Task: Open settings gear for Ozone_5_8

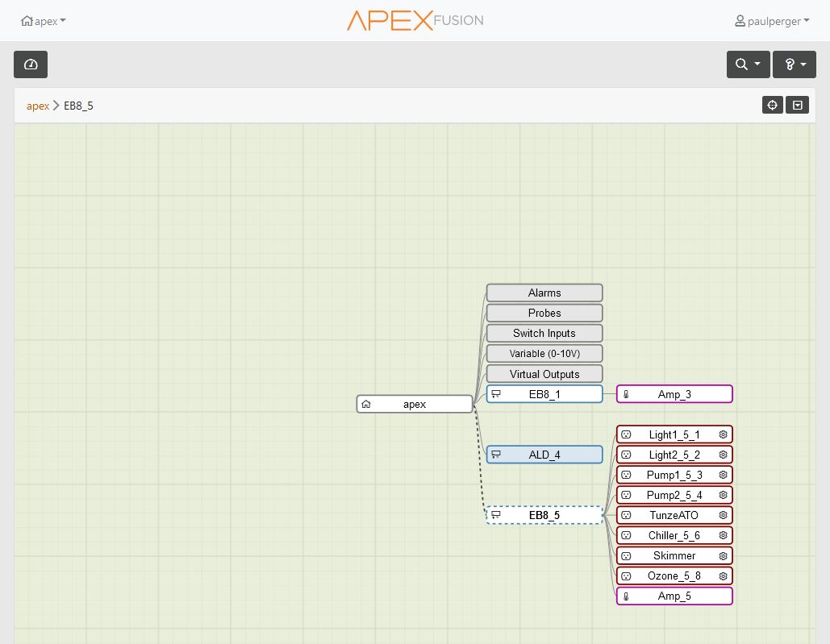Action: [723, 575]
